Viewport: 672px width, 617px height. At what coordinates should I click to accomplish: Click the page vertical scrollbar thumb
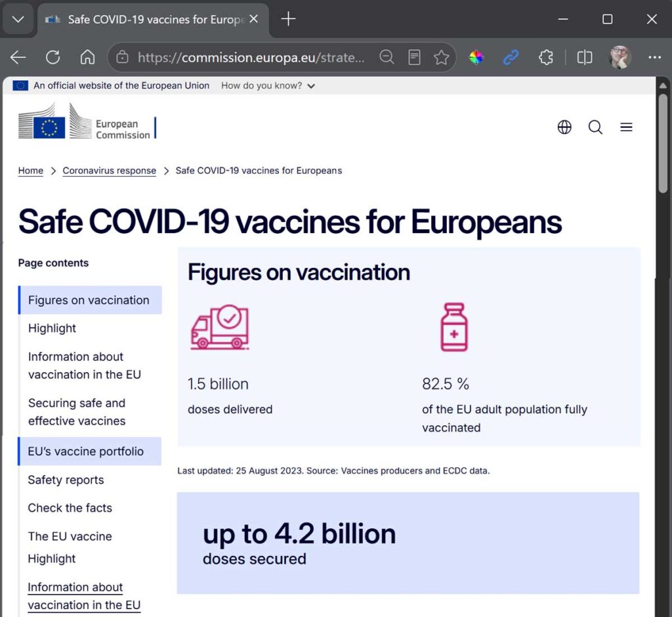click(x=663, y=144)
